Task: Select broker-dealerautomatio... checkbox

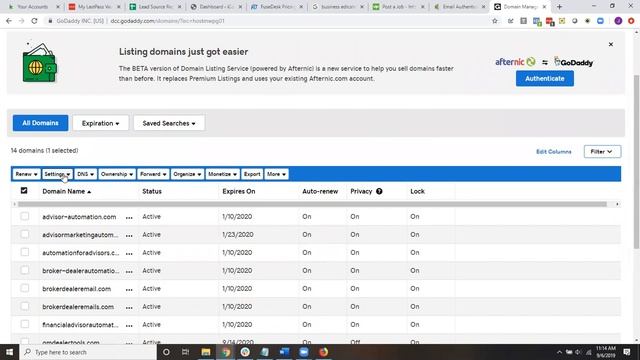Action: (24, 270)
